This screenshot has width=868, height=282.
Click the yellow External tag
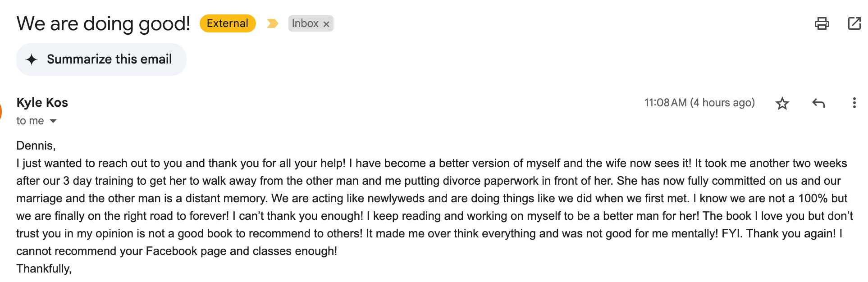(x=227, y=23)
